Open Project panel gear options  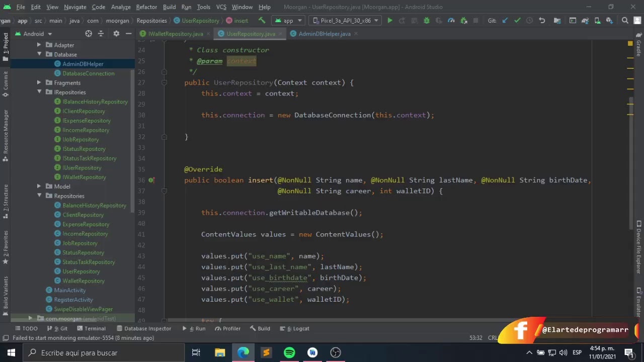[x=116, y=34]
